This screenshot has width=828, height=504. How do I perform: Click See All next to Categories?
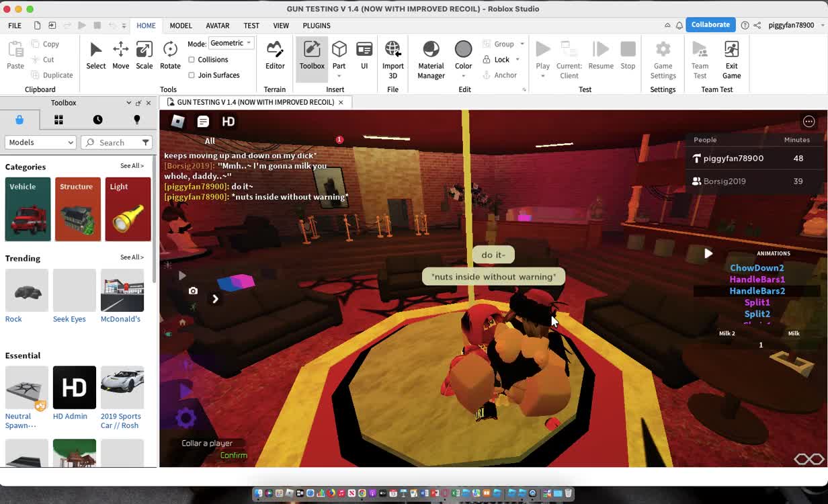coord(132,166)
